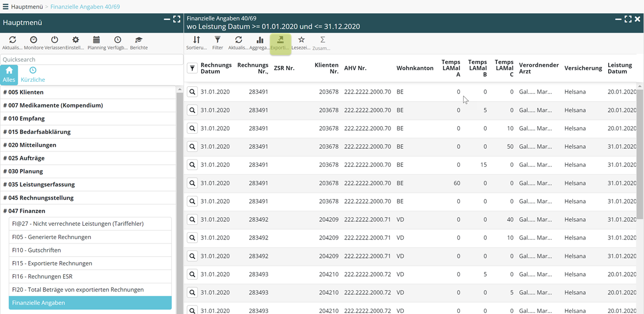Viewport: 644px width, 314px height.
Task: Open FI16 - Rechnungen ESR report
Action: [42, 277]
